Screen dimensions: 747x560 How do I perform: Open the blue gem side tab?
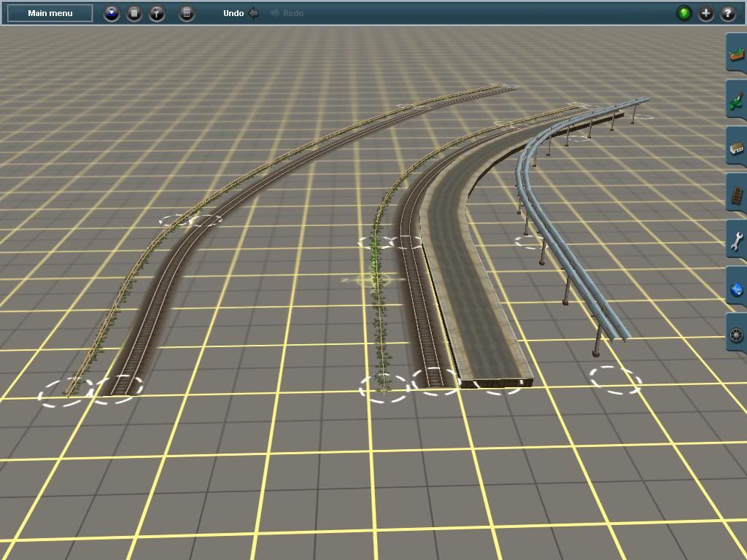pyautogui.click(x=737, y=286)
